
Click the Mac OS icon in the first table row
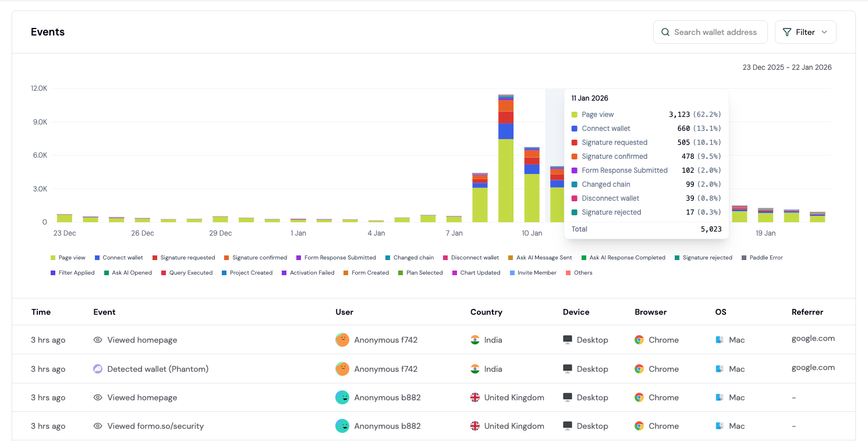[720, 340]
